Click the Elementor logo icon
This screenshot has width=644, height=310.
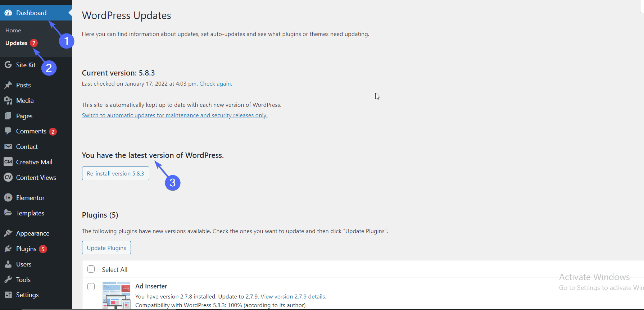(x=8, y=198)
